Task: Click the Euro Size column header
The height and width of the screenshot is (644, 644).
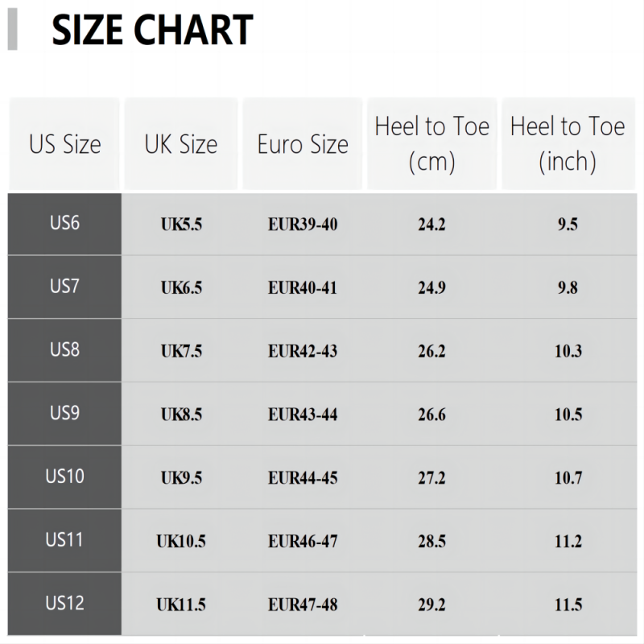Action: [303, 145]
